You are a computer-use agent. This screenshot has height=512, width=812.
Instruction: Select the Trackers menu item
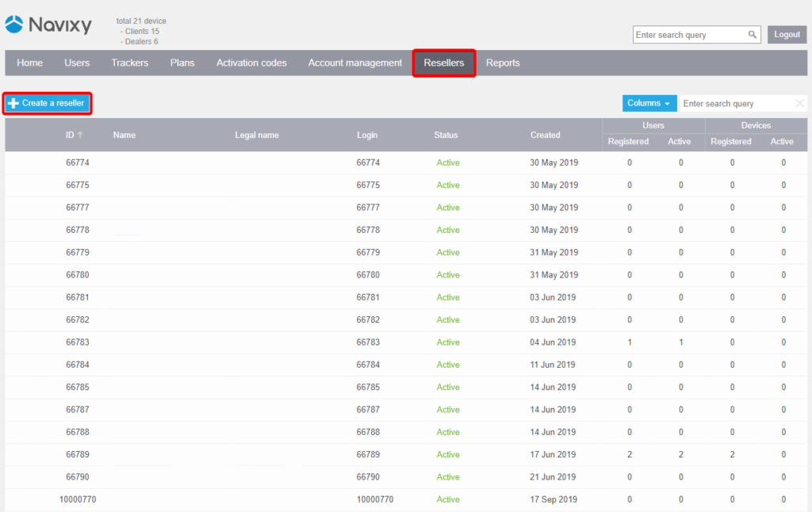(129, 63)
